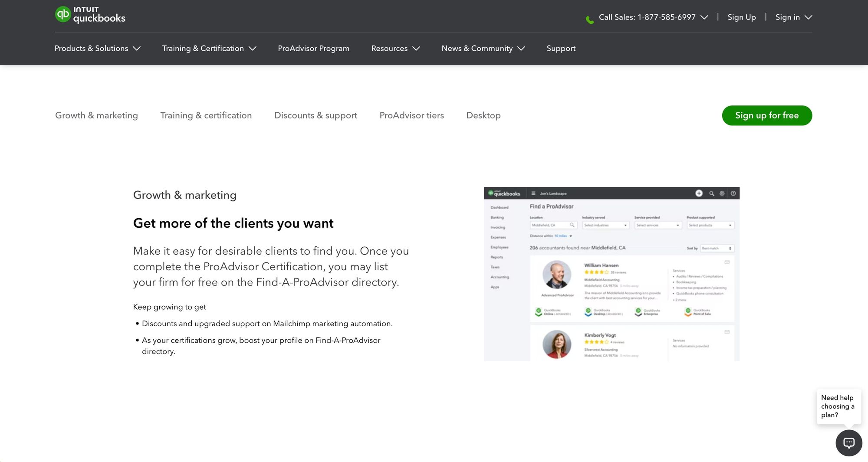Open the Sort by Best match selector
The height and width of the screenshot is (462, 868).
coord(716,248)
